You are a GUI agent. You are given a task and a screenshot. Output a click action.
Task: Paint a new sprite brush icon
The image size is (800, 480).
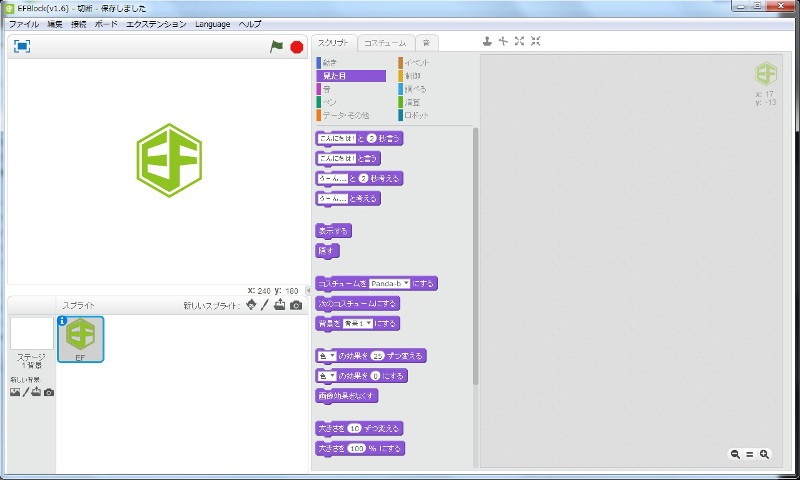point(264,305)
